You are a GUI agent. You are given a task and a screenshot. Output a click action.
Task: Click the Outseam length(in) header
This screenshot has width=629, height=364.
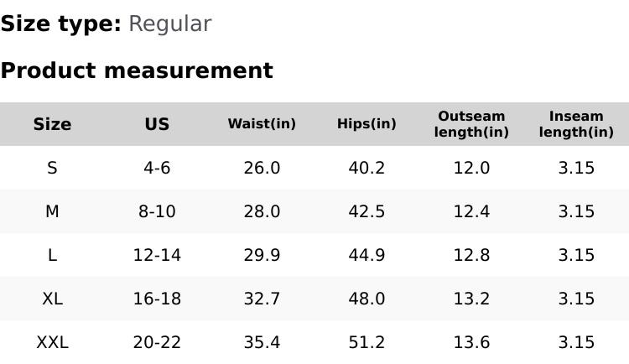click(x=471, y=124)
